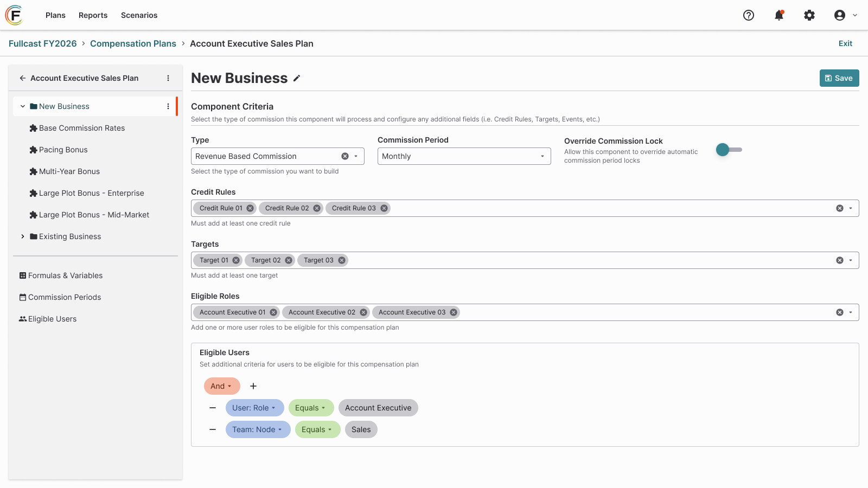
Task: Open the Type dropdown arrow
Action: click(356, 156)
